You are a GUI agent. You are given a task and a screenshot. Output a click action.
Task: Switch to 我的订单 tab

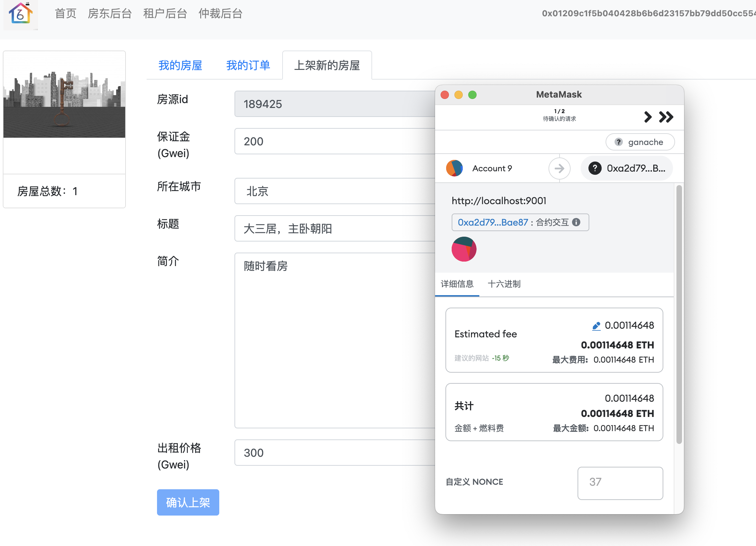click(248, 65)
